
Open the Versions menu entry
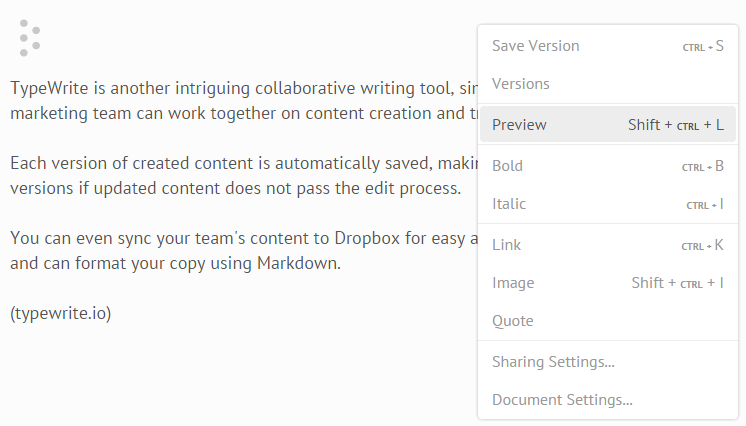pyautogui.click(x=608, y=84)
